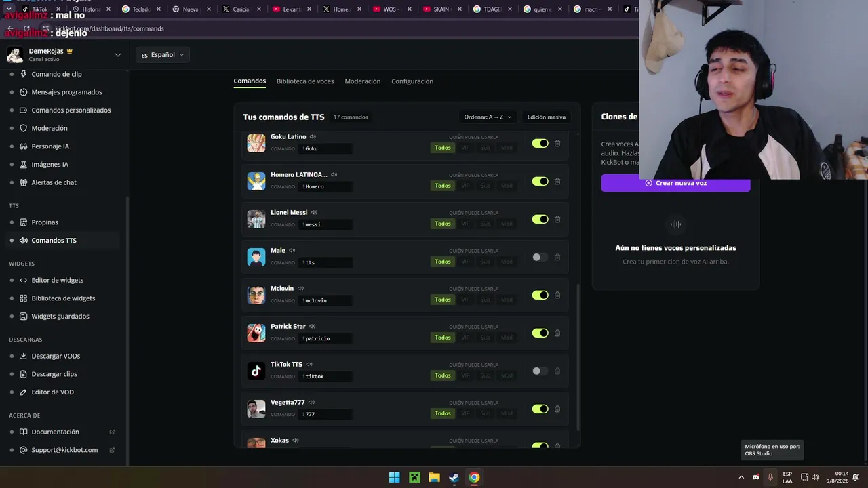Screen dimensions: 868x488
Task: Close the Caricia browser tab
Action: tap(259, 9)
